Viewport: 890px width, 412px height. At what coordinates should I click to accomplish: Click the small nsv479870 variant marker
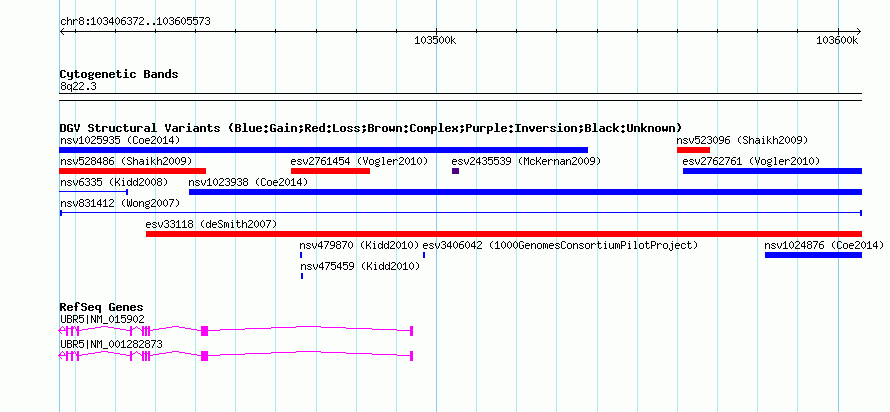click(301, 255)
